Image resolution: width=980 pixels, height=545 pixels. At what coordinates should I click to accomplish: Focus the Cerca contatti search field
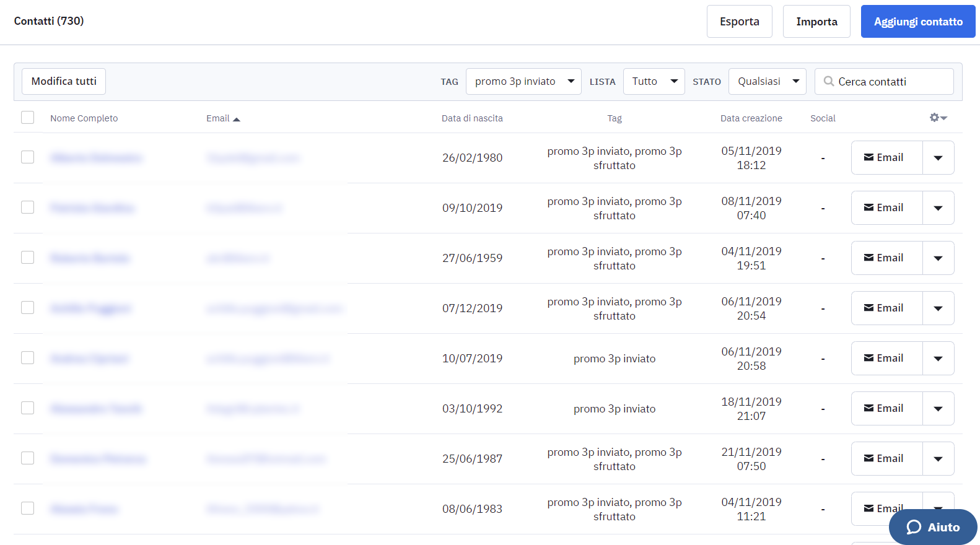(884, 81)
